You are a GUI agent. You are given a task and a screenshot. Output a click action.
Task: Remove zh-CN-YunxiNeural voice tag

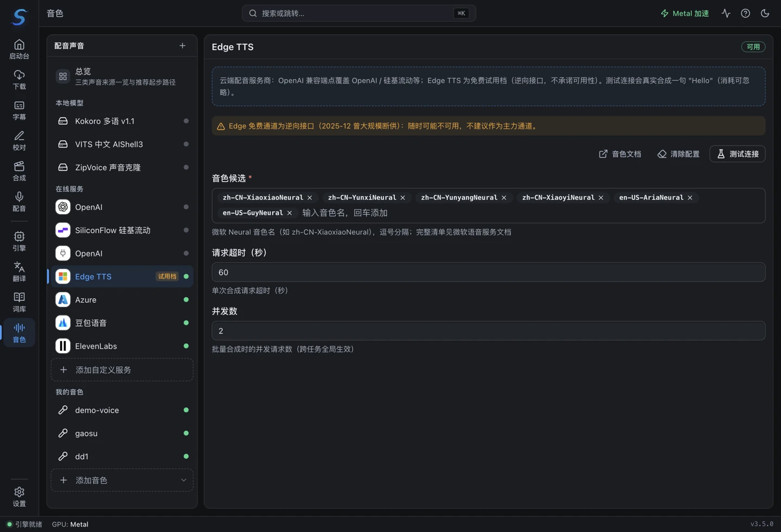tap(402, 197)
